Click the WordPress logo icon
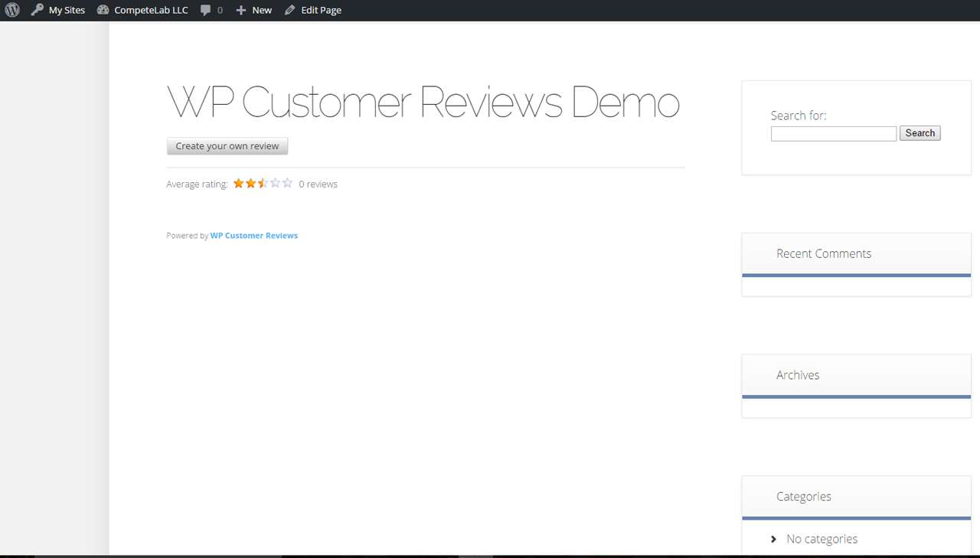The height and width of the screenshot is (558, 980). click(x=11, y=10)
